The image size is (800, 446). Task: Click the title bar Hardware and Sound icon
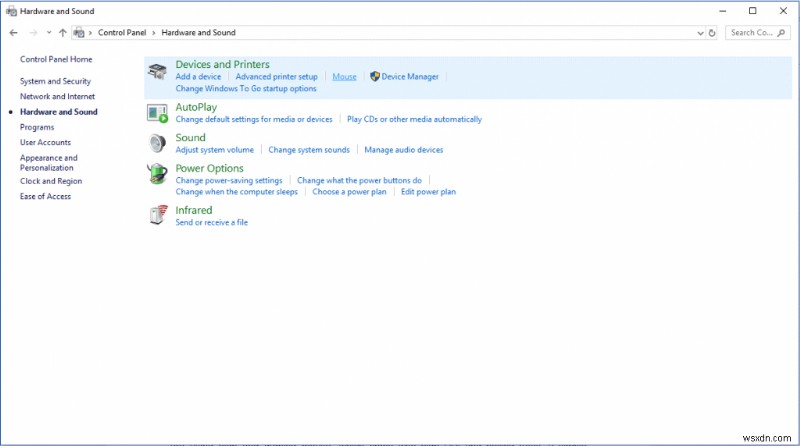point(11,11)
